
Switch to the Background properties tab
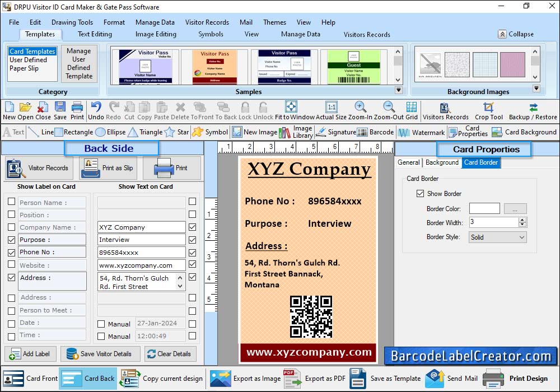[442, 162]
